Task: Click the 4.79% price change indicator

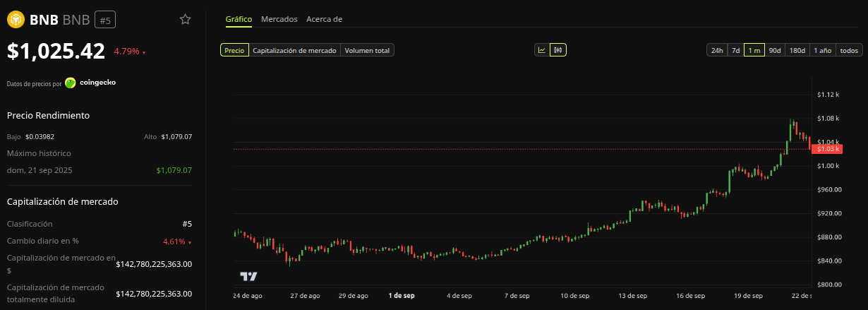Action: click(x=129, y=52)
